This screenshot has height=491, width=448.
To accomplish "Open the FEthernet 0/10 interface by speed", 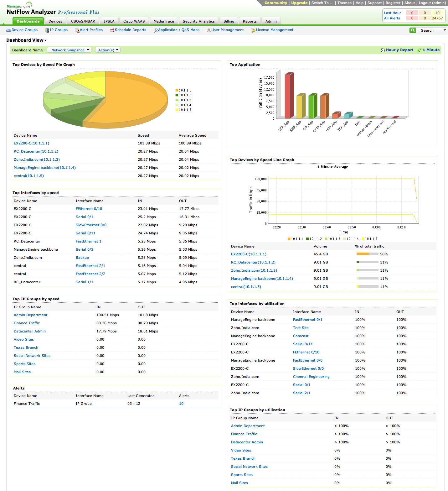I will [x=89, y=209].
